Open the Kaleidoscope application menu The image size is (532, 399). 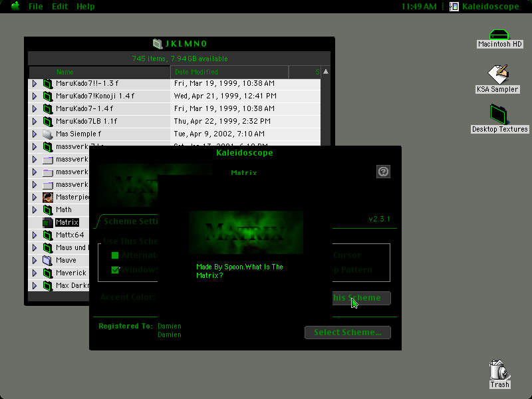tap(485, 7)
